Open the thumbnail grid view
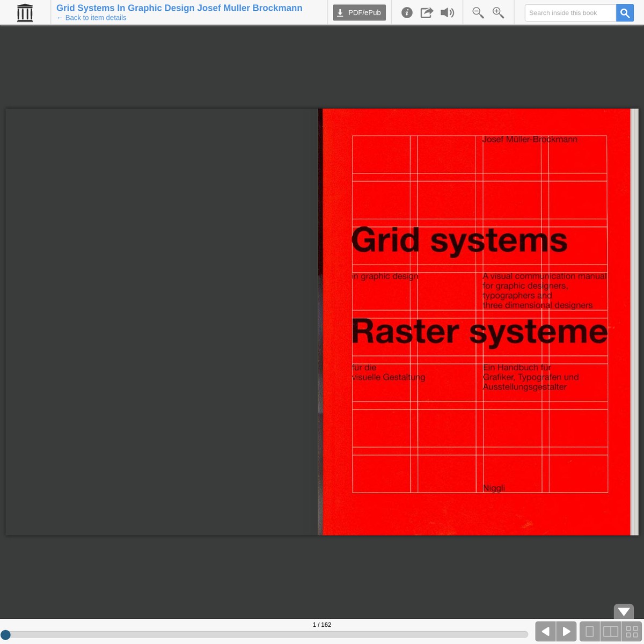644x644 pixels. (x=632, y=631)
